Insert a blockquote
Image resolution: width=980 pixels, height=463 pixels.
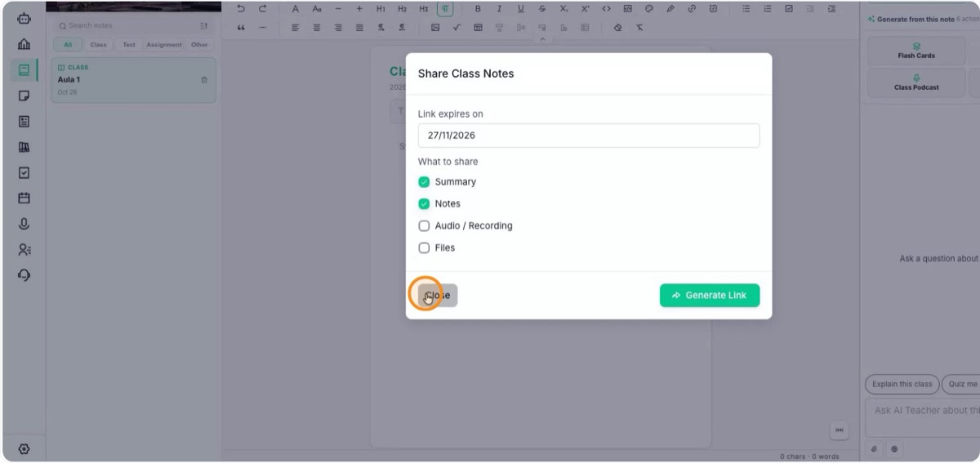tap(241, 27)
